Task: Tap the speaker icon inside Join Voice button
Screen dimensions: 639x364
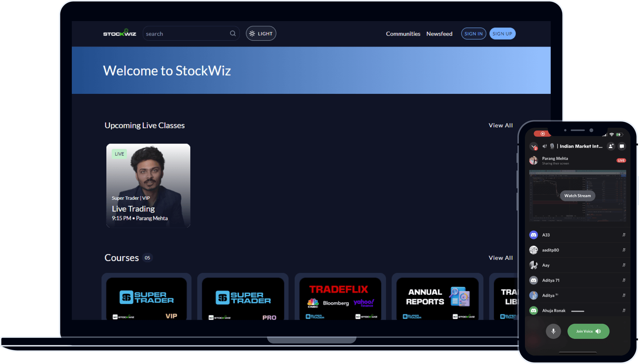Action: [598, 331]
